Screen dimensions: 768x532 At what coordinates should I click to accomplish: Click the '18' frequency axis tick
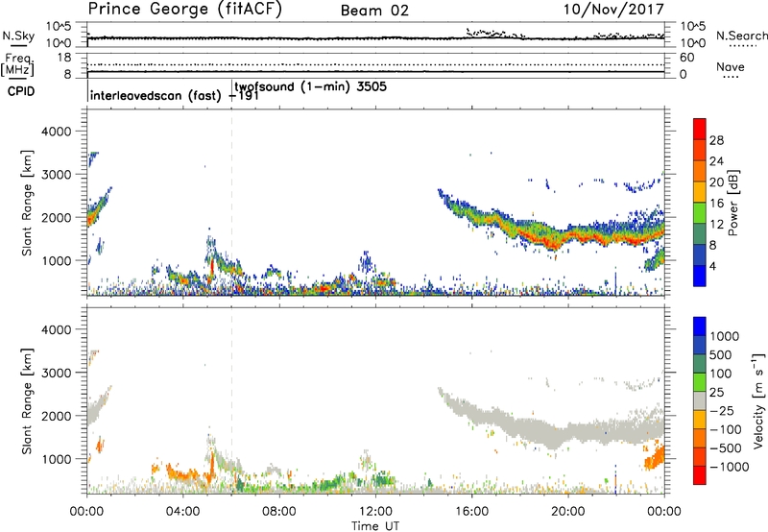pyautogui.click(x=64, y=58)
